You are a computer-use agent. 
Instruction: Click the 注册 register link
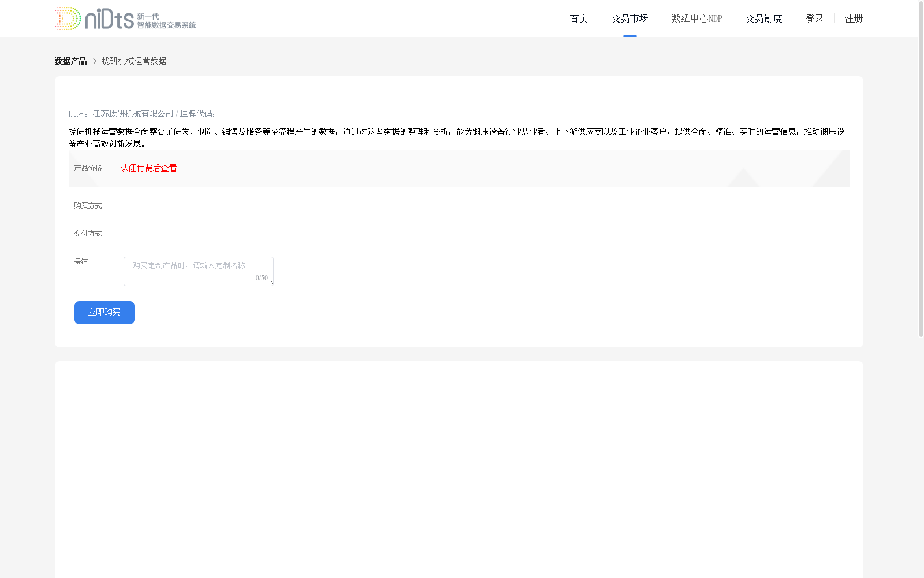854,18
